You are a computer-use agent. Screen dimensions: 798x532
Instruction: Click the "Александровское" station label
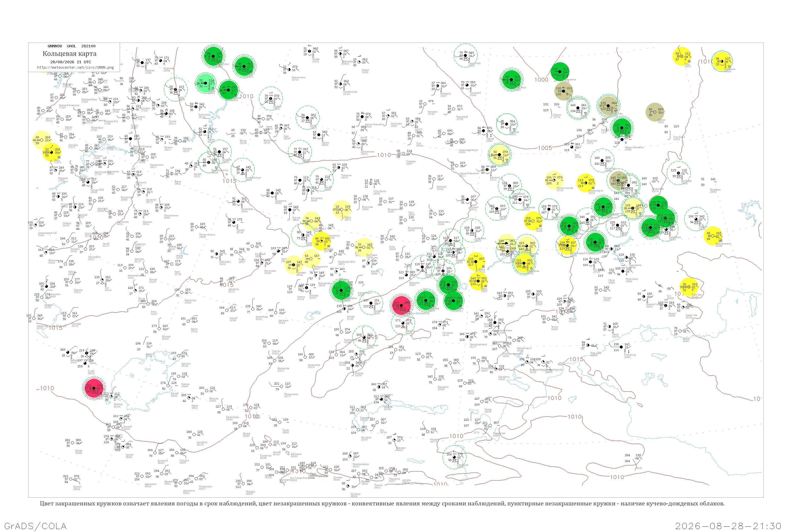pos(468,150)
